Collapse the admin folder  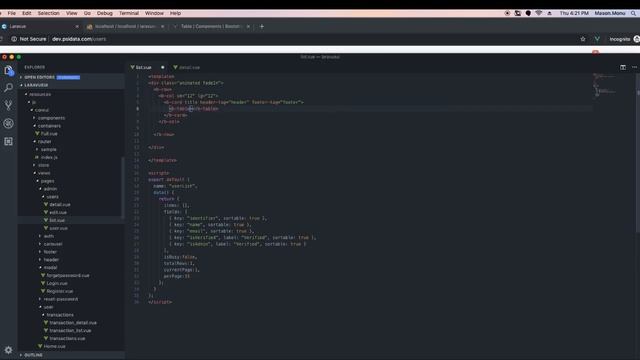[x=50, y=189]
